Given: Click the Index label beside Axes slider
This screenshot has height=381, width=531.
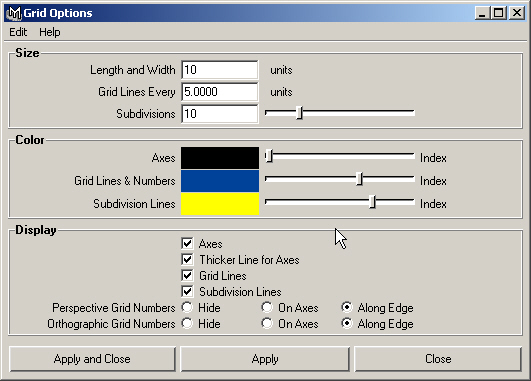Looking at the screenshot, I should [433, 158].
